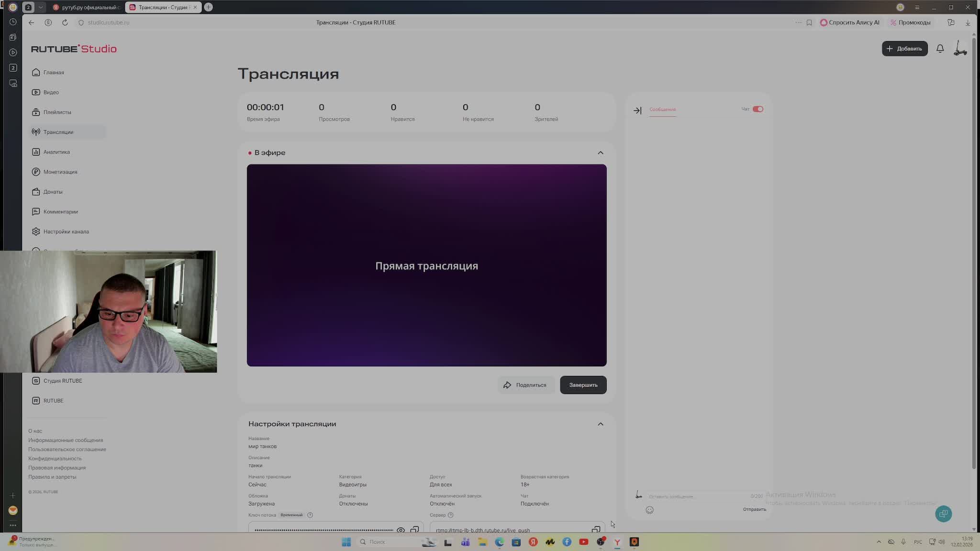Collapse the В эфире section
Viewport: 980px width, 551px height.
600,153
